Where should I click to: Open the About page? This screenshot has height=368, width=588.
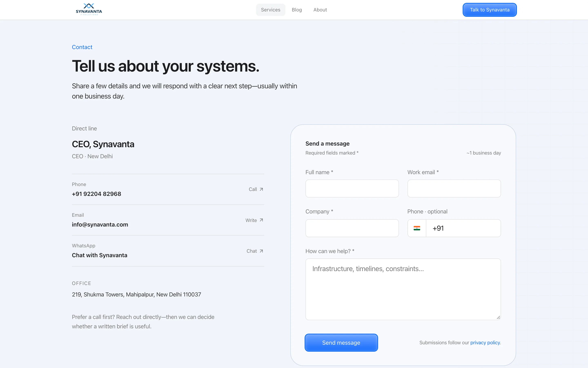320,10
